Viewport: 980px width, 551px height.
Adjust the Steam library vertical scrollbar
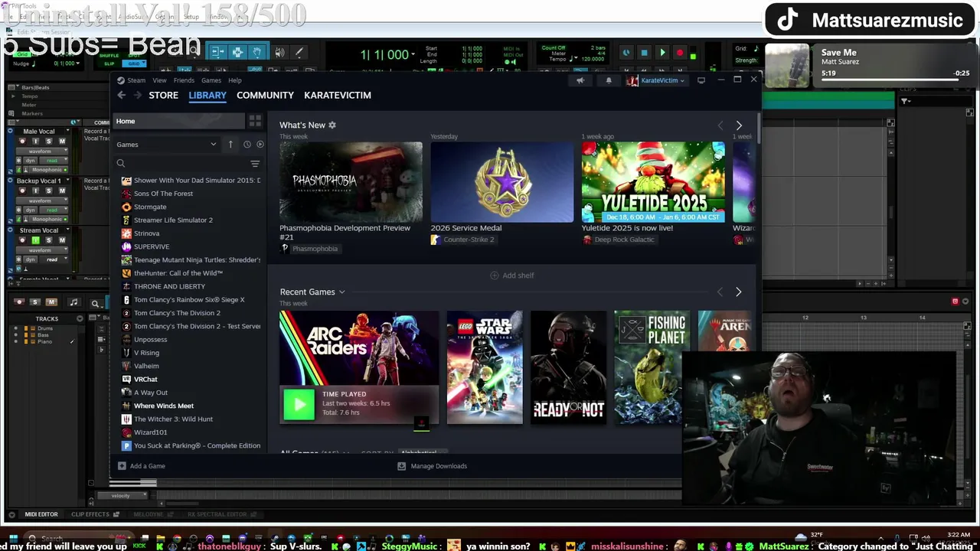pos(758,130)
